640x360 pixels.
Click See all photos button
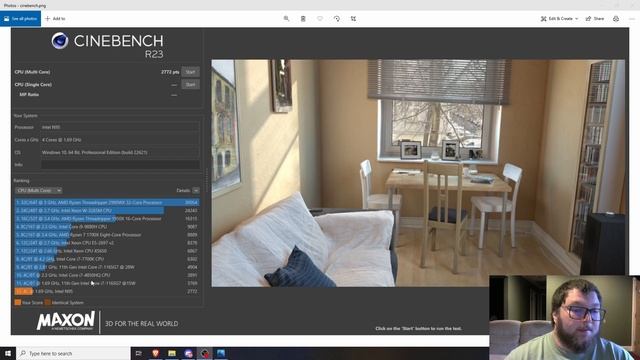coord(20,19)
